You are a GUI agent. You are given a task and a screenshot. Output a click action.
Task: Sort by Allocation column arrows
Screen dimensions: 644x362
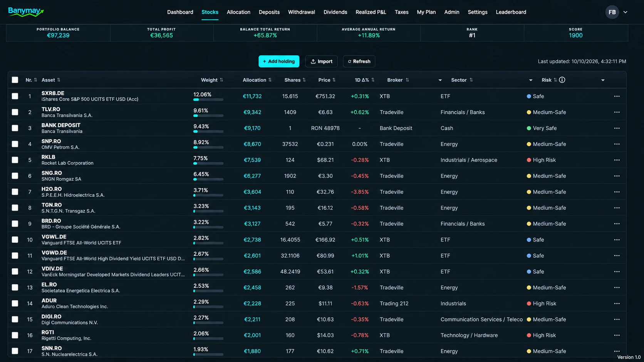[x=270, y=80]
